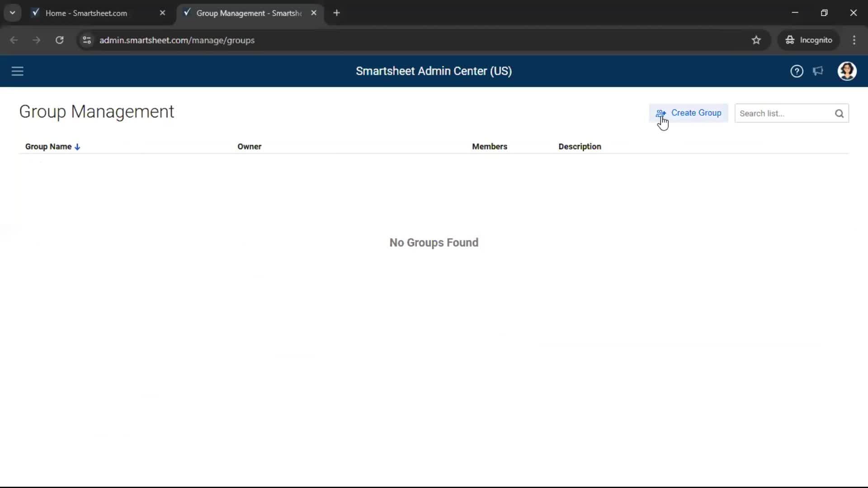
Task: Open the Help menu via question mark icon
Action: tap(797, 71)
